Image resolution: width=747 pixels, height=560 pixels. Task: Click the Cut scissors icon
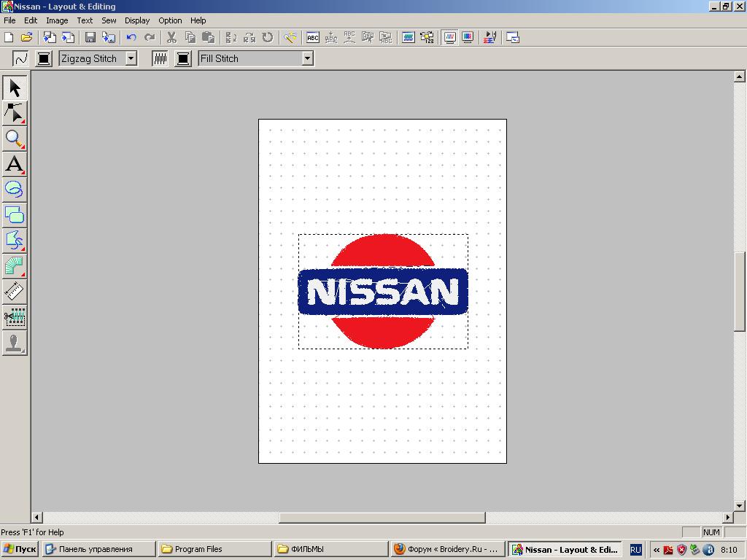pyautogui.click(x=172, y=38)
